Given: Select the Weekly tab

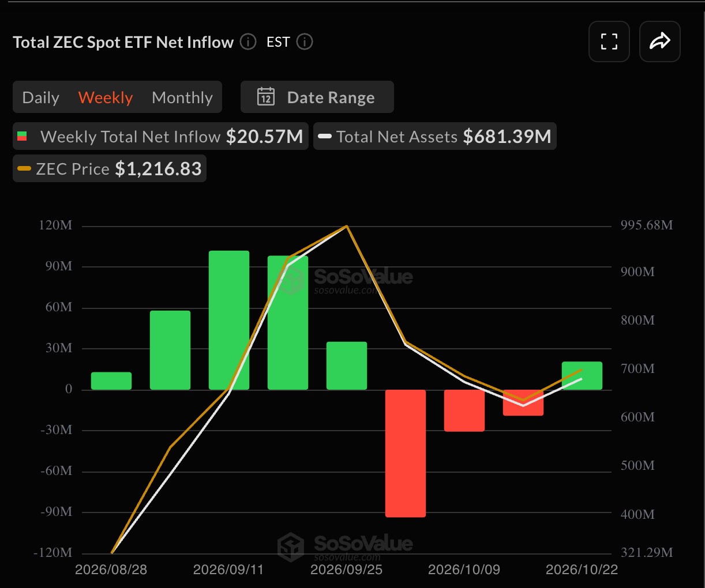Looking at the screenshot, I should pos(106,97).
